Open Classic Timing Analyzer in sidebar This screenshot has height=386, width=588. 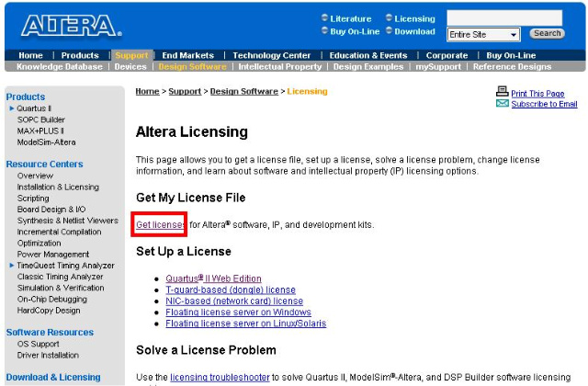(60, 277)
